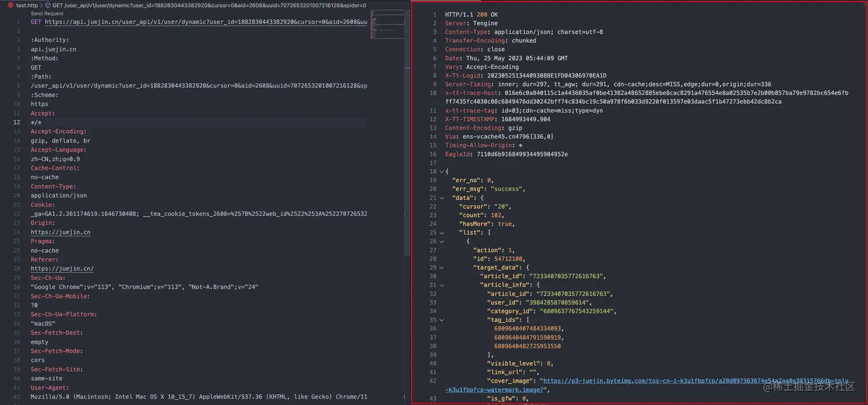Click the "id": 54712100 line
The image size is (868, 405).
point(499,259)
